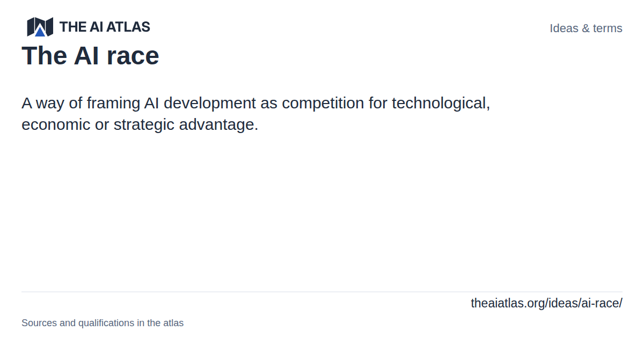
Task: Select the Ideas & terms category label
Action: [586, 28]
